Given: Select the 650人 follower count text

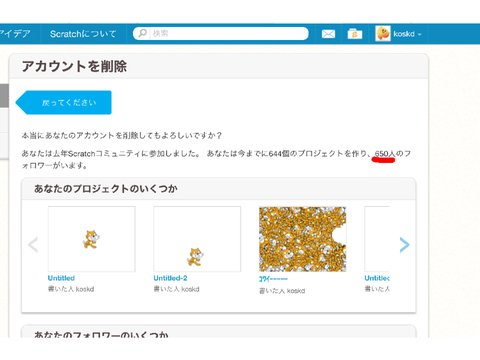Looking at the screenshot, I should 385,154.
